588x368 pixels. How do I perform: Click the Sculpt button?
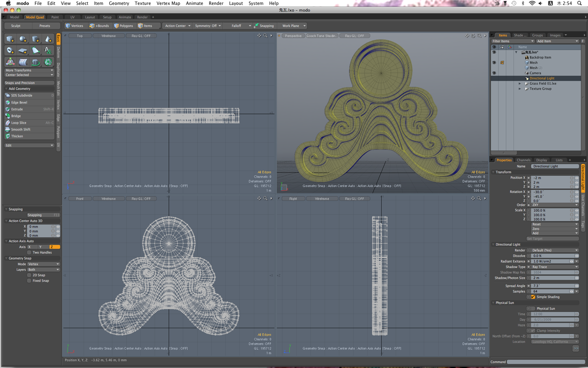(16, 26)
